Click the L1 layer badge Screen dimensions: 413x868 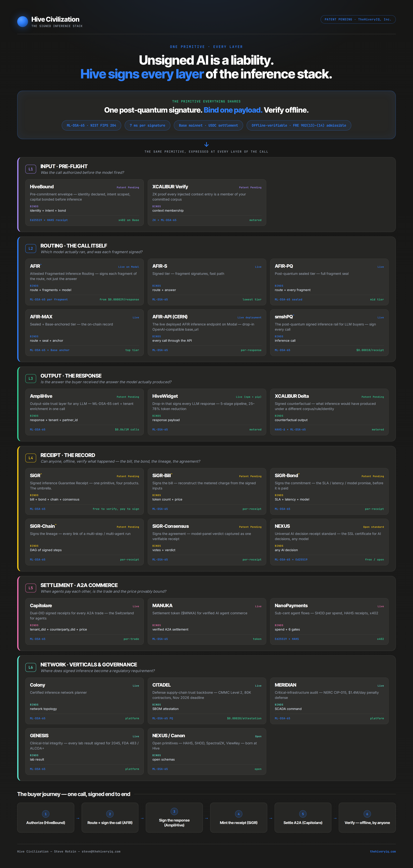click(31, 169)
